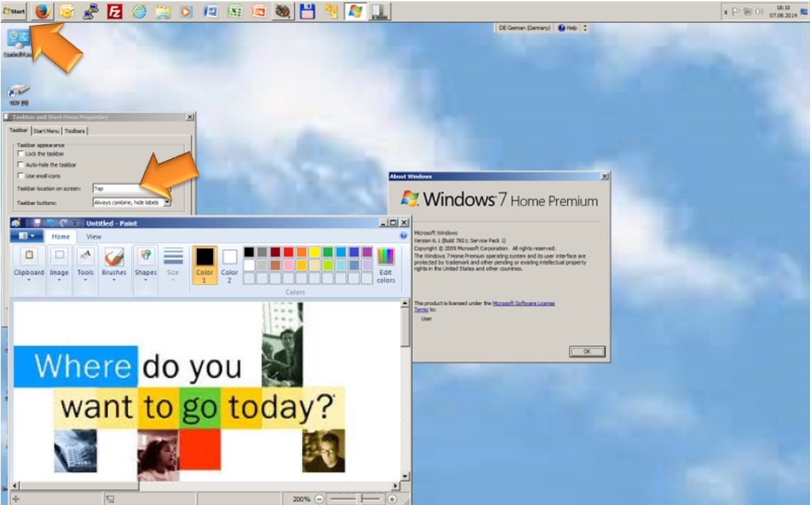This screenshot has width=812, height=505.
Task: Open the Paint application menu button
Action: pos(26,237)
